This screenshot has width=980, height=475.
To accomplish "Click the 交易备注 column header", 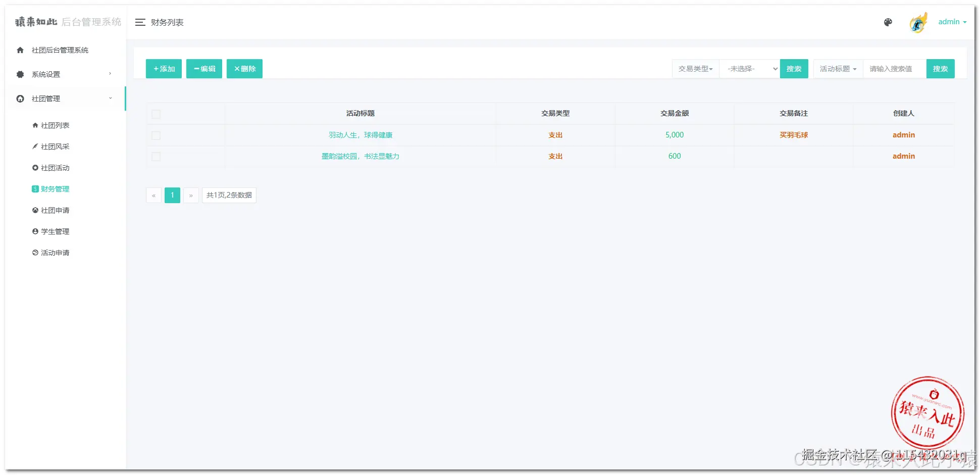I will pos(794,113).
